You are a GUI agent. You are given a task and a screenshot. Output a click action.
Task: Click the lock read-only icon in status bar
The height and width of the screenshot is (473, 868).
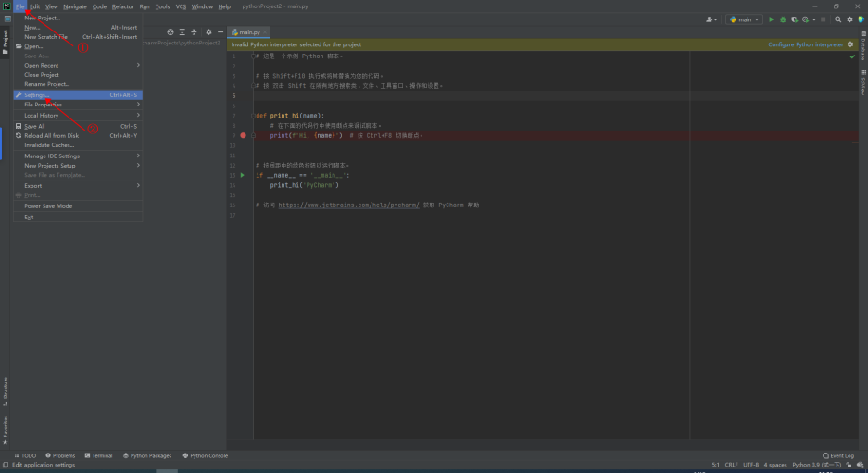(x=849, y=465)
